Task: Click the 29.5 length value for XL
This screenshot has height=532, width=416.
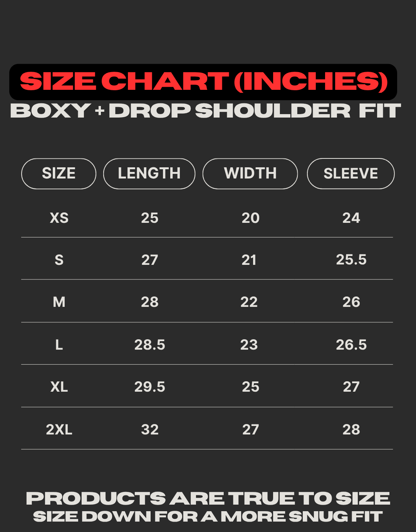Action: point(149,387)
